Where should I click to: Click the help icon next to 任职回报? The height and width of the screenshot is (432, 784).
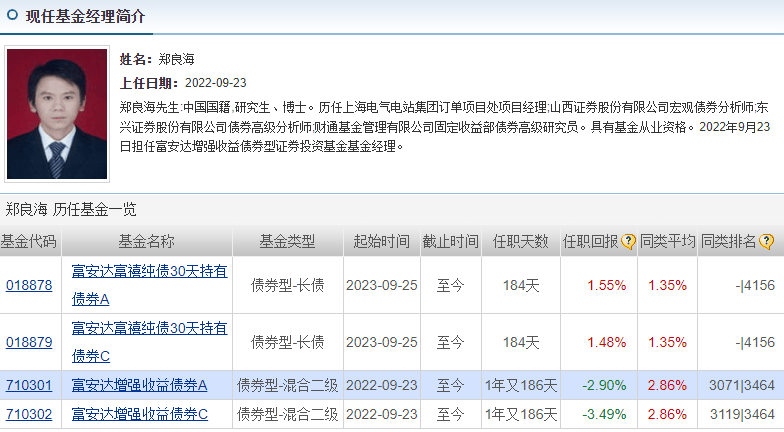pos(628,242)
